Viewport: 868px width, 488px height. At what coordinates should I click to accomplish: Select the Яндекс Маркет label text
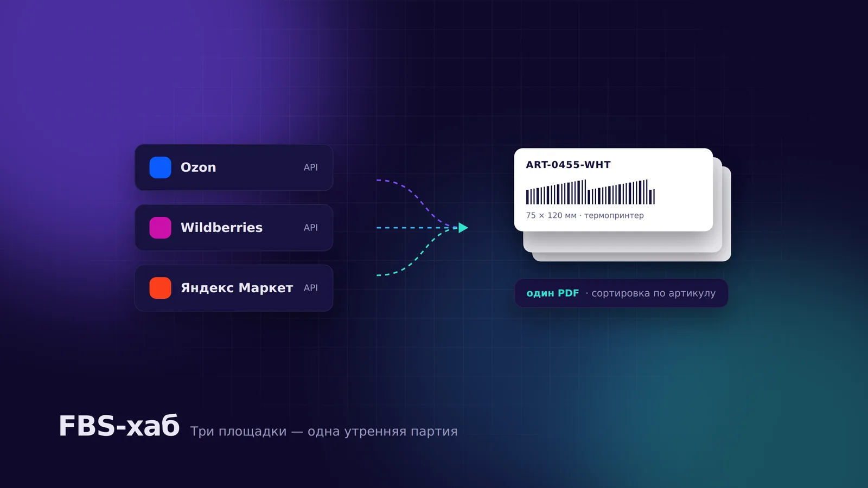coord(237,288)
